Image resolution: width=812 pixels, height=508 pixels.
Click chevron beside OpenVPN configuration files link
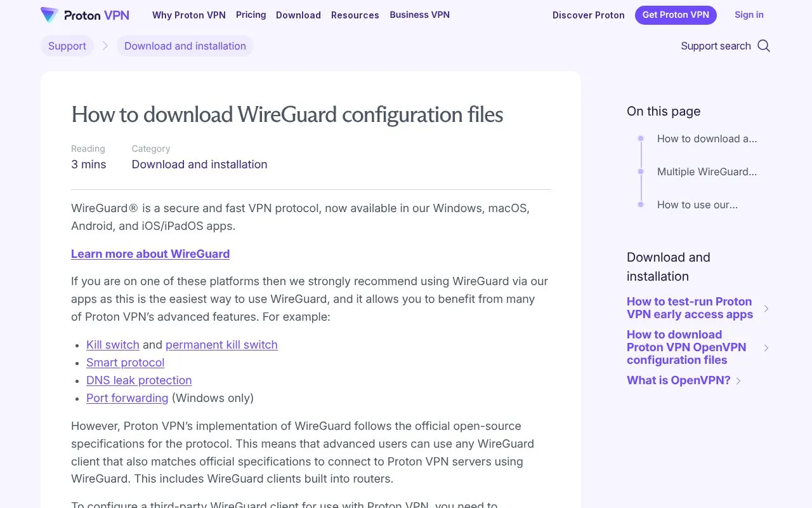[766, 347]
